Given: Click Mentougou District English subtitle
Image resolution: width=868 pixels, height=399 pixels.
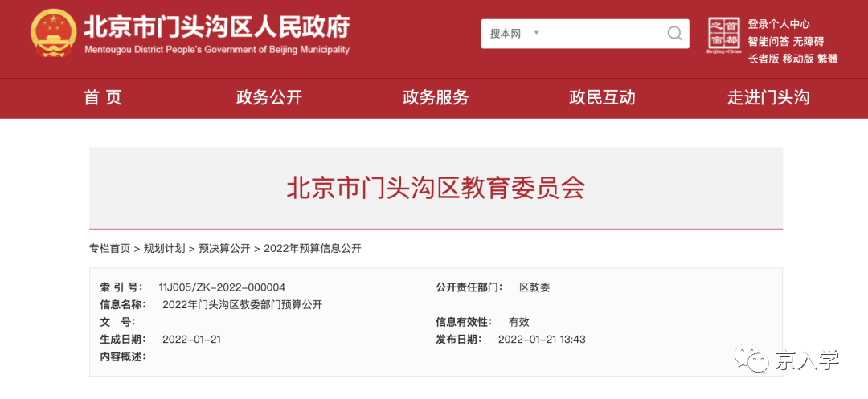Looking at the screenshot, I should pos(217,49).
